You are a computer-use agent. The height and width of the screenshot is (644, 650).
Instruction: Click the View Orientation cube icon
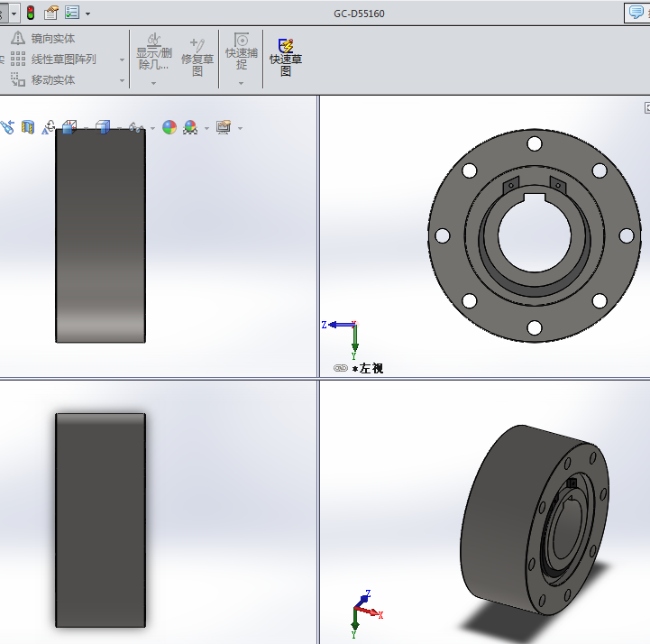point(69,127)
